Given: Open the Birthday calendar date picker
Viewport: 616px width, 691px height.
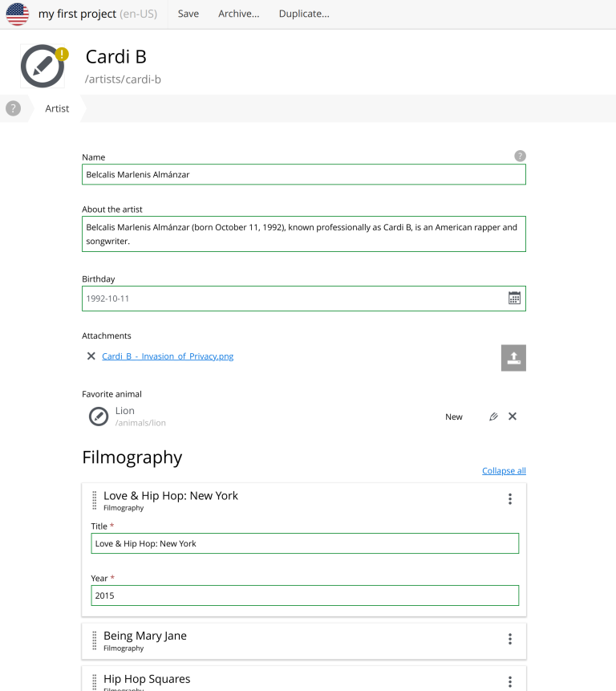Looking at the screenshot, I should click(x=514, y=298).
